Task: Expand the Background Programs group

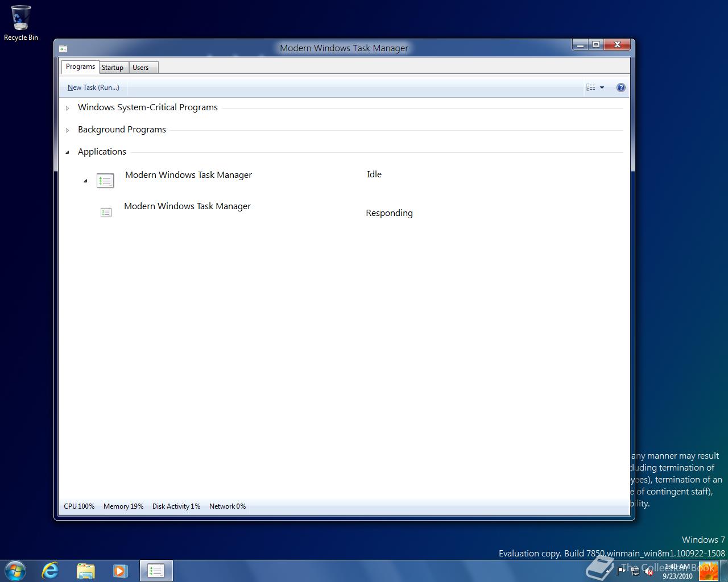Action: [67, 130]
